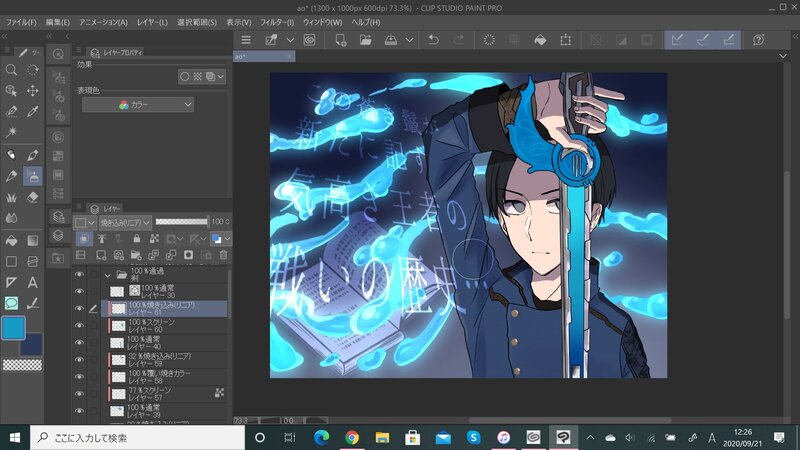
Task: Select the Auto select magic wand tool
Action: click(x=11, y=132)
